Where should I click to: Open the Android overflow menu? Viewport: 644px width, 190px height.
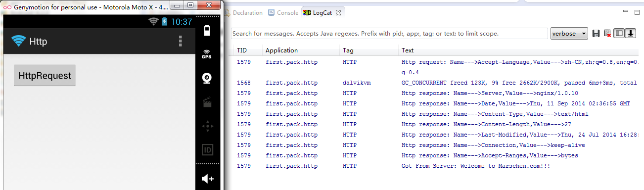tap(181, 41)
